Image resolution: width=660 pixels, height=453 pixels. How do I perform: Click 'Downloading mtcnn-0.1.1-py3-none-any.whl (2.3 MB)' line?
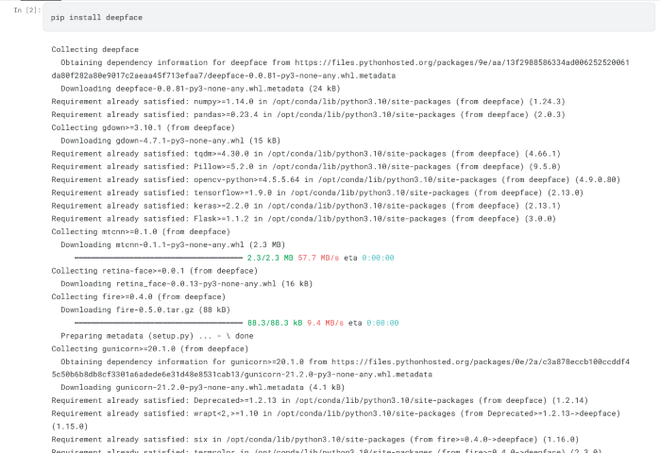click(173, 245)
